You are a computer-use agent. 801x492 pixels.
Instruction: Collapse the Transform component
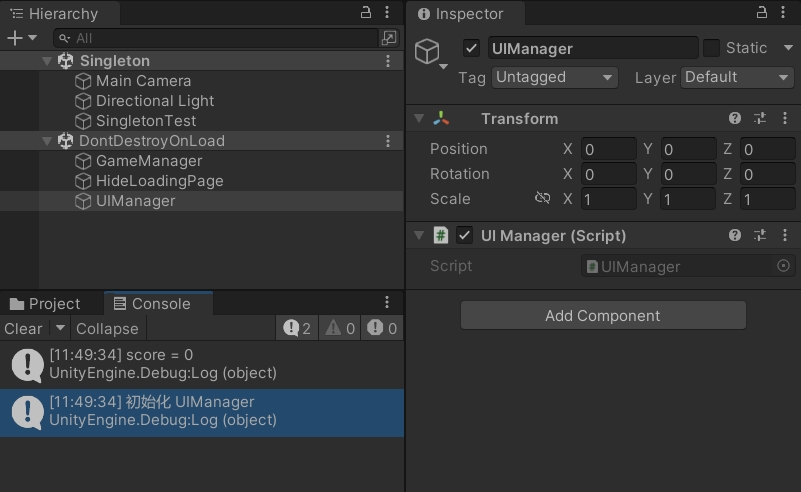(x=419, y=119)
